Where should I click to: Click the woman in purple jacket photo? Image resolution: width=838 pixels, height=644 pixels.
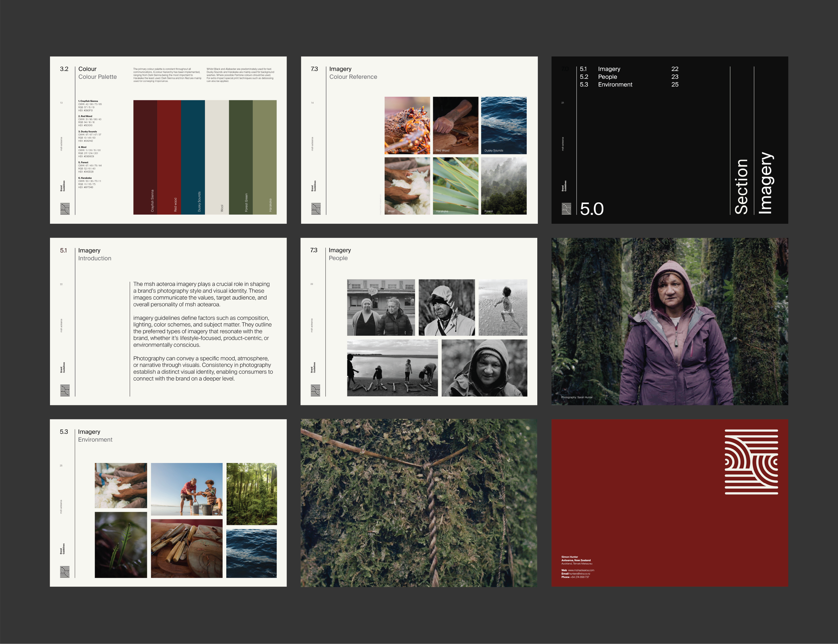670,321
